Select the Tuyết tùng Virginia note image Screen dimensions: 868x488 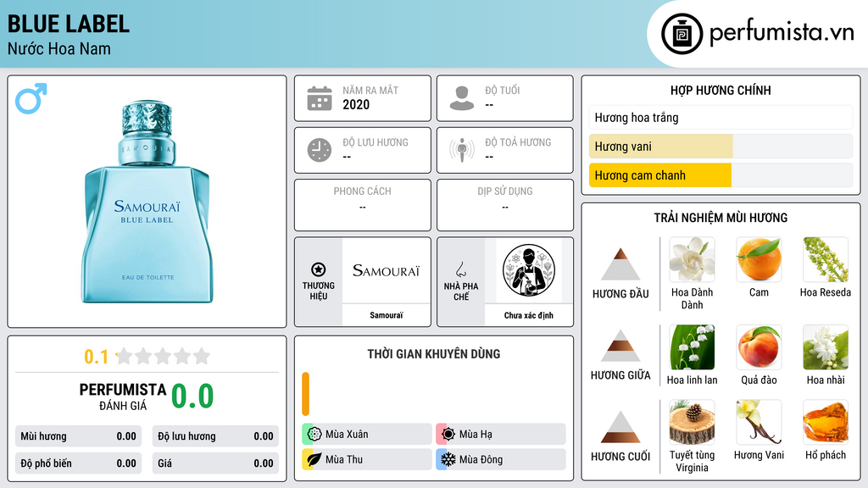692,422
